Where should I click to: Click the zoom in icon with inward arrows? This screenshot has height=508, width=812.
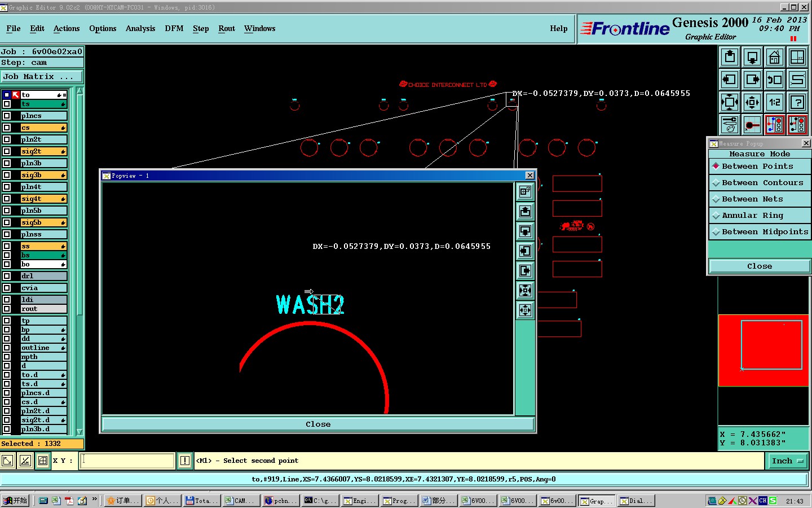click(x=730, y=102)
